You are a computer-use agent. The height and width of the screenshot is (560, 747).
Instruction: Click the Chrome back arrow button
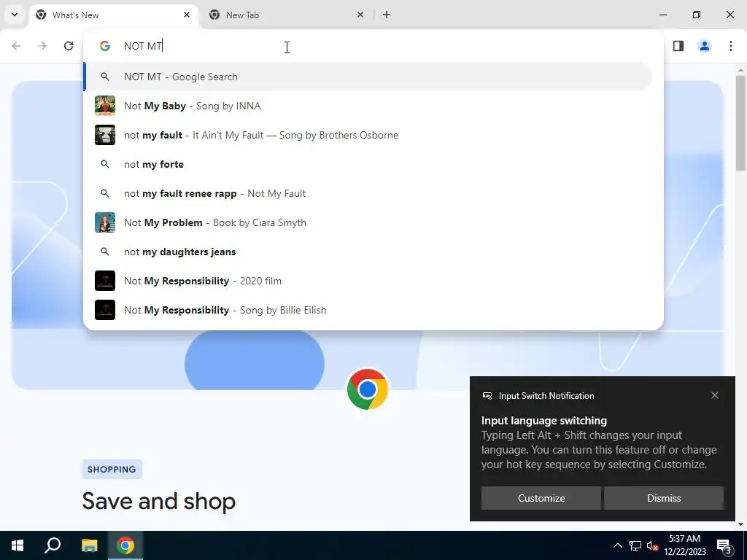pyautogui.click(x=16, y=46)
